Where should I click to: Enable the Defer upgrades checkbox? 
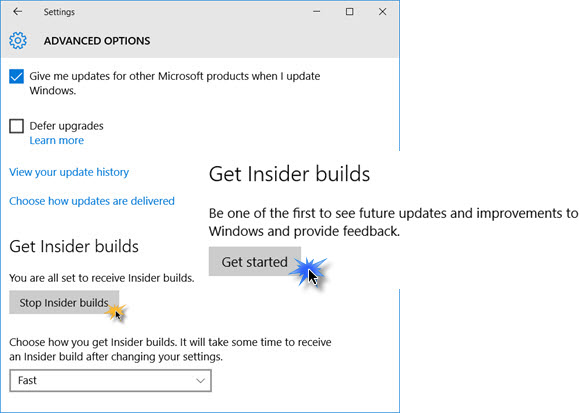pyautogui.click(x=16, y=126)
